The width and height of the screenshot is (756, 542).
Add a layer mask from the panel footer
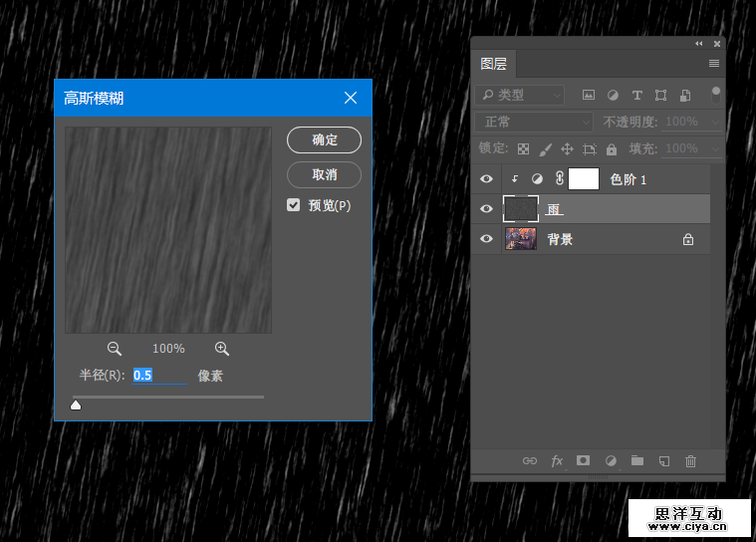(x=584, y=461)
